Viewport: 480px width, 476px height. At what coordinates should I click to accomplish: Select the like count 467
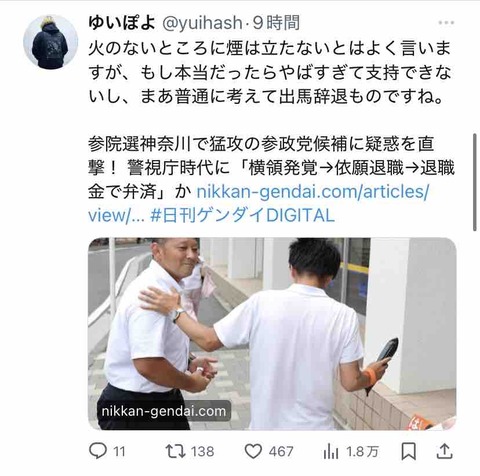point(281,452)
